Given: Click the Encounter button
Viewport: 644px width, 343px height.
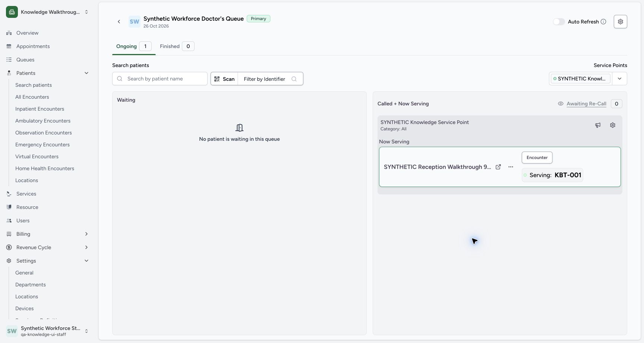Looking at the screenshot, I should click(x=537, y=158).
